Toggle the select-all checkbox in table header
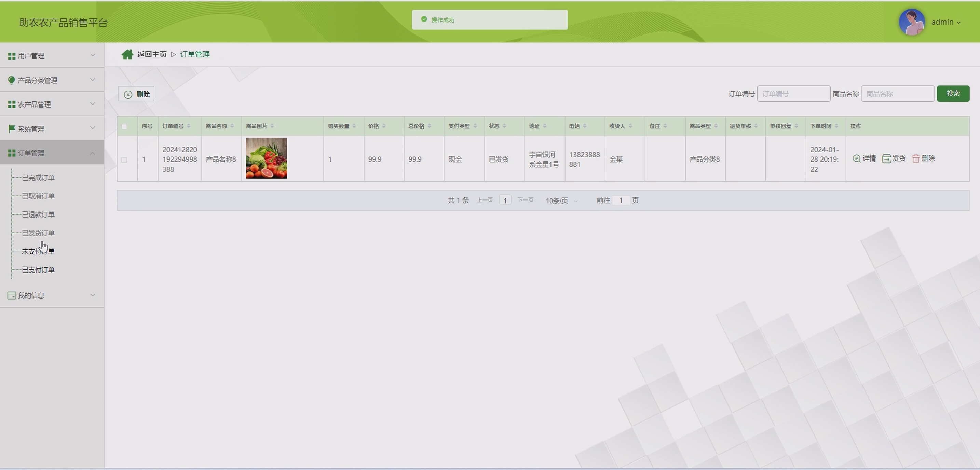This screenshot has width=980, height=470. [124, 127]
